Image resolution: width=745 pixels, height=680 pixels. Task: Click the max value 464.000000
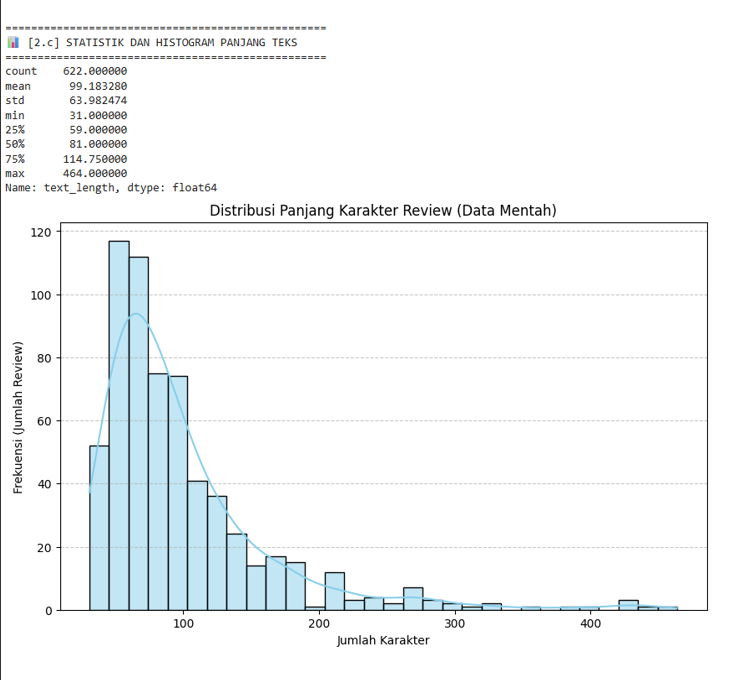pos(95,173)
